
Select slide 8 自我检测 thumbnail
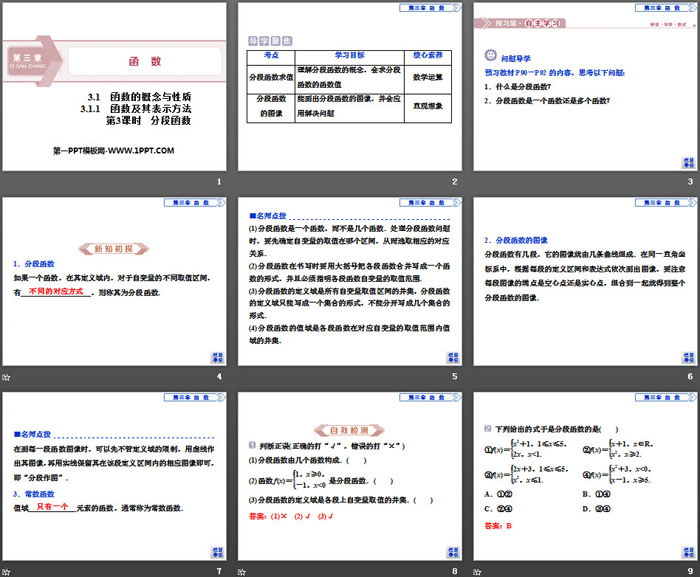350,477
